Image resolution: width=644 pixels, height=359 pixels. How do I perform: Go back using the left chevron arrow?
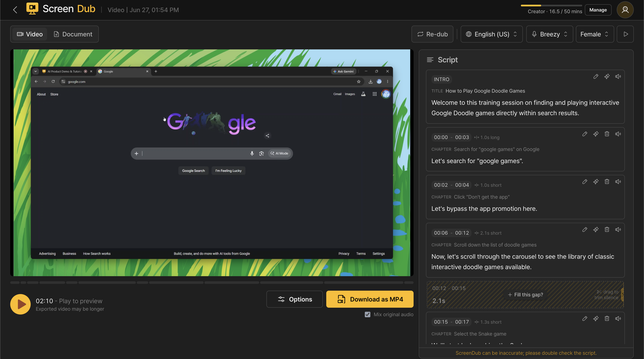[x=15, y=10]
